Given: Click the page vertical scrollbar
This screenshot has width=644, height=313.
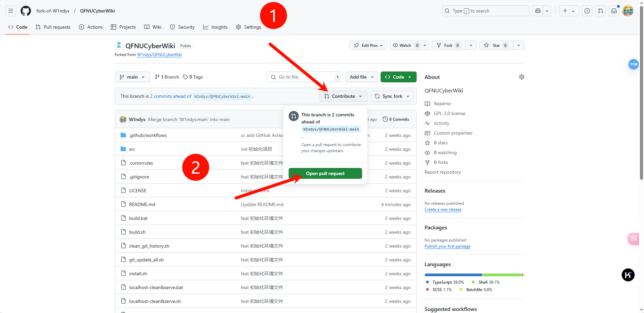Looking at the screenshot, I should pyautogui.click(x=641, y=93).
